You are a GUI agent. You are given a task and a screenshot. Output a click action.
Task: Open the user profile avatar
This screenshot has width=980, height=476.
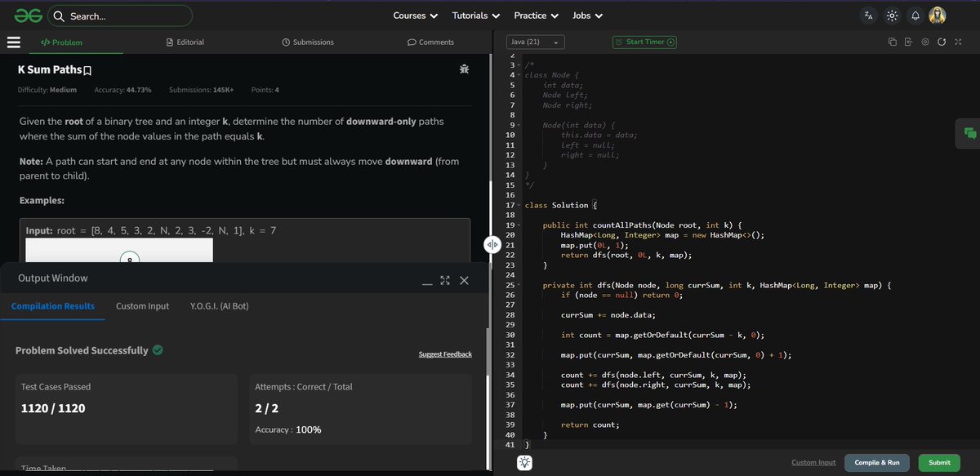tap(938, 16)
